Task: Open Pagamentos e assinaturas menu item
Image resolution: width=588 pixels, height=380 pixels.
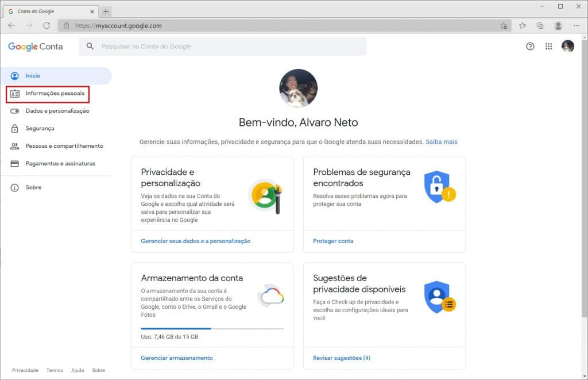Action: coord(60,164)
